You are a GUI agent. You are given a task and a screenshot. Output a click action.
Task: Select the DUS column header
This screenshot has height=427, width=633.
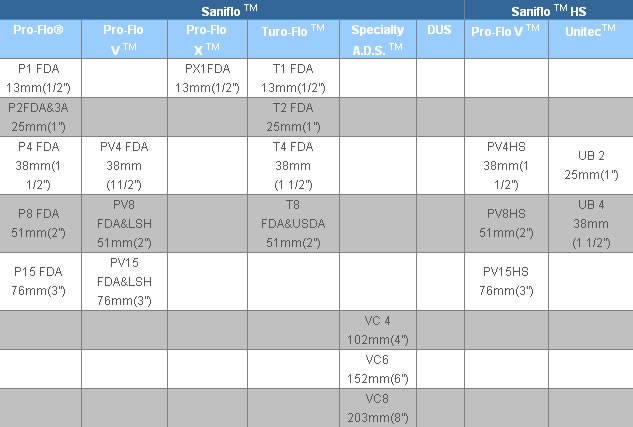pyautogui.click(x=440, y=39)
